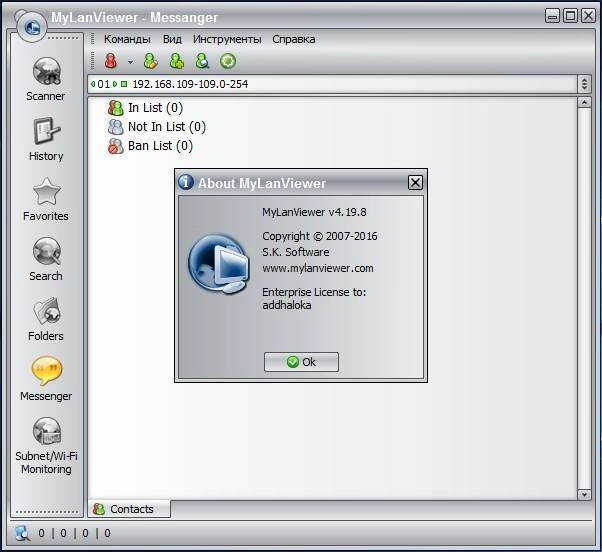This screenshot has height=552, width=602.
Task: Select the In List (0) group
Action: [x=145, y=108]
